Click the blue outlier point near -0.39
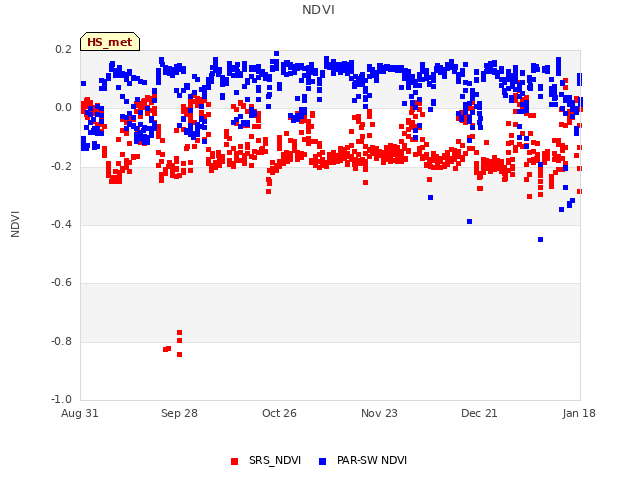This screenshot has height=480, width=640. pyautogui.click(x=469, y=222)
